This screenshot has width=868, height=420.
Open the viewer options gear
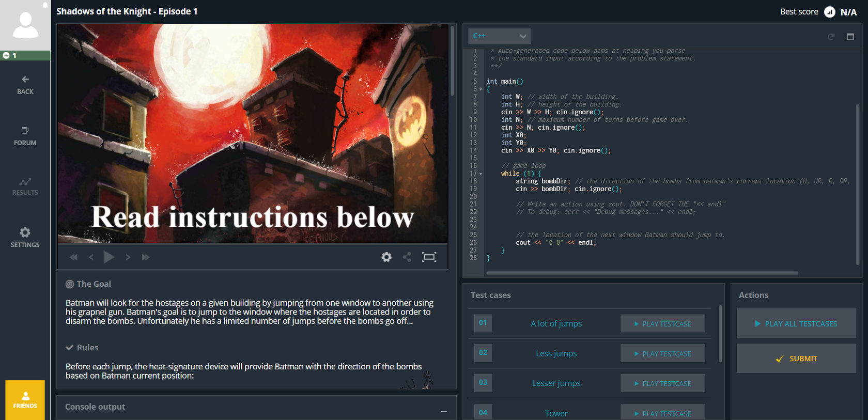(386, 257)
